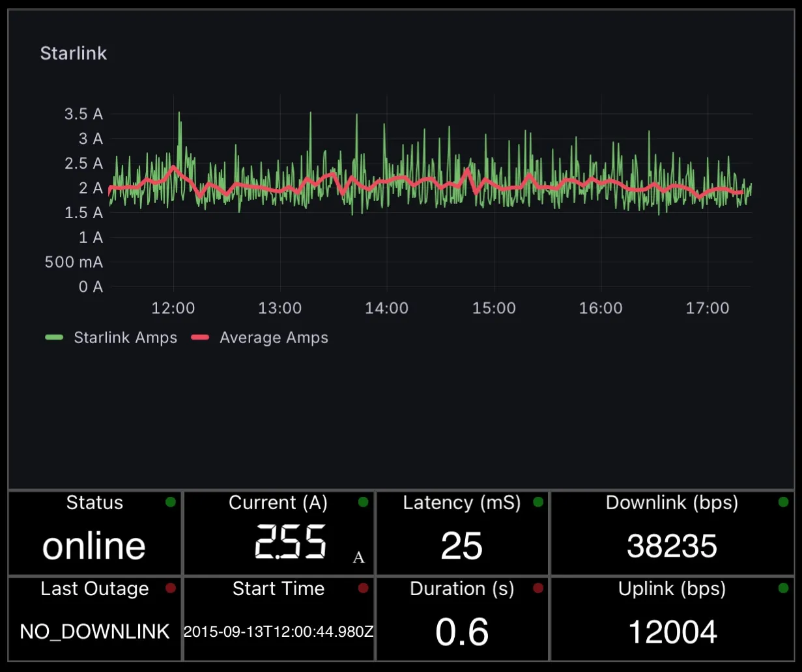Open the Starlink panel title menu
Screen dimensions: 802x672
click(x=74, y=53)
